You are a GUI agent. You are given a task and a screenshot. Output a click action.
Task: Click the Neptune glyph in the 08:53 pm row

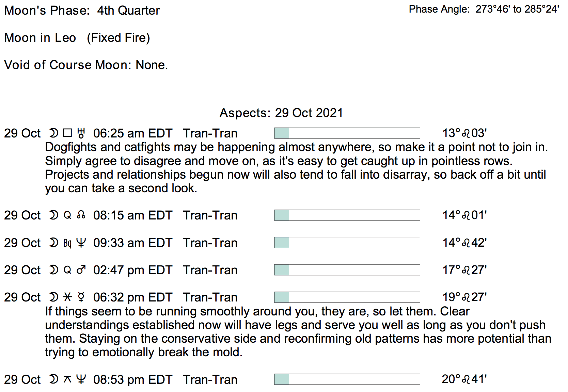pos(81,379)
